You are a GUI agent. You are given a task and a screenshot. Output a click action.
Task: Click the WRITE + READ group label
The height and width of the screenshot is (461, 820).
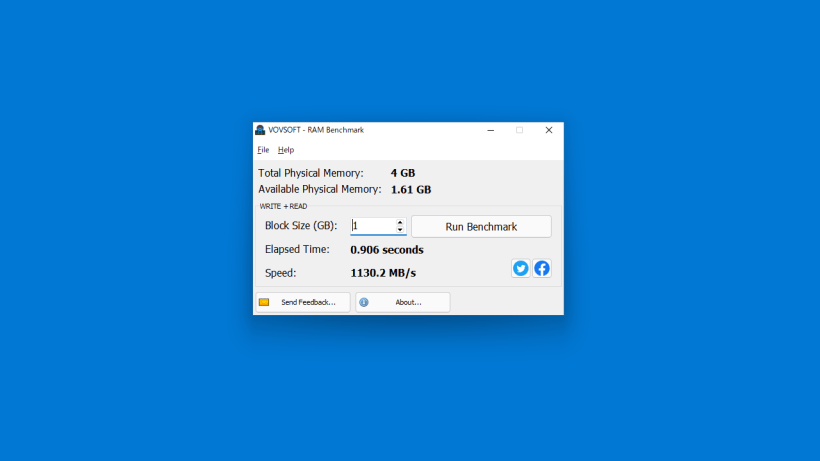click(x=283, y=206)
